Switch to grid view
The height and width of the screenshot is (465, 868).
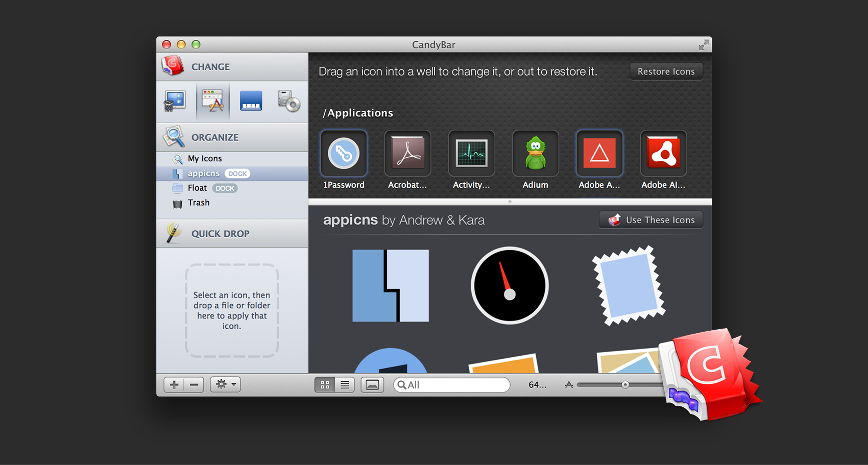pos(325,385)
